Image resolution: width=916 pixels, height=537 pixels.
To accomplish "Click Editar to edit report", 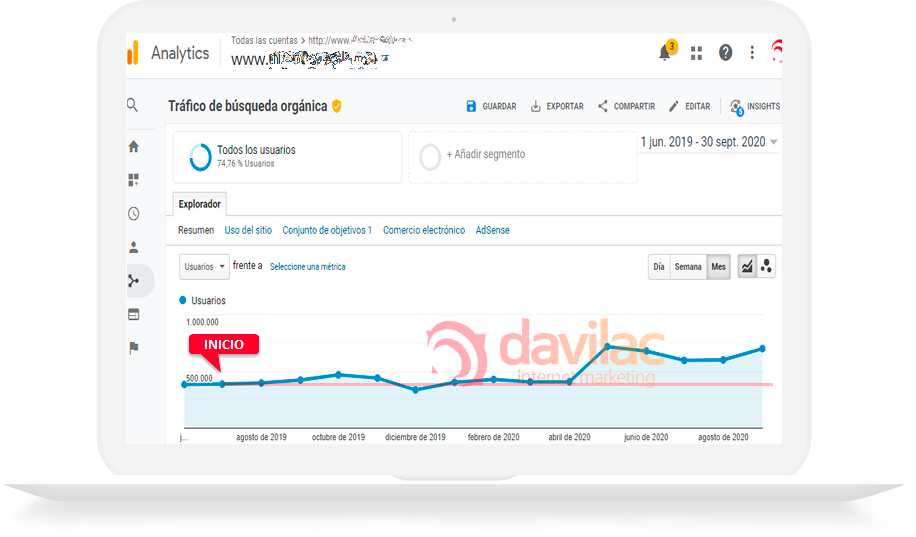I will coord(689,106).
